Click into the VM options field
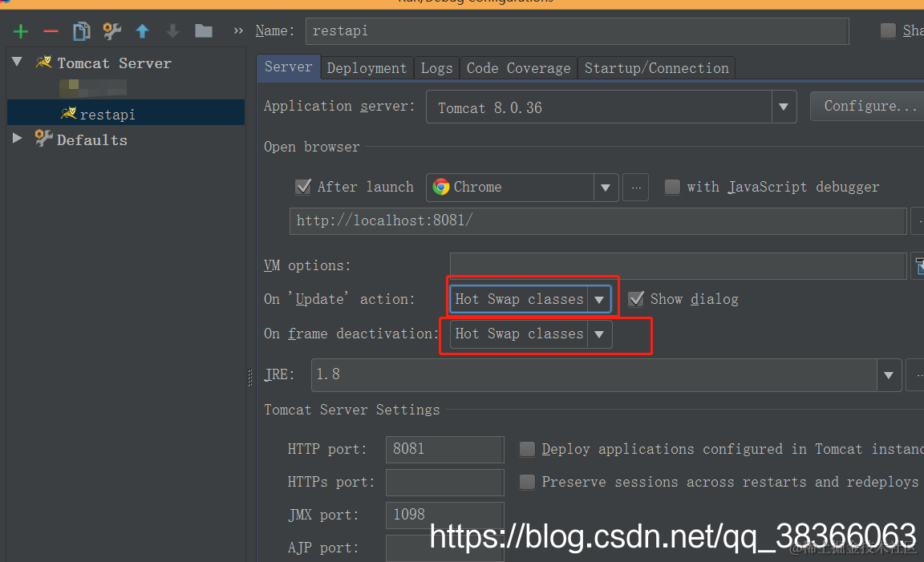The height and width of the screenshot is (562, 924). (x=678, y=266)
